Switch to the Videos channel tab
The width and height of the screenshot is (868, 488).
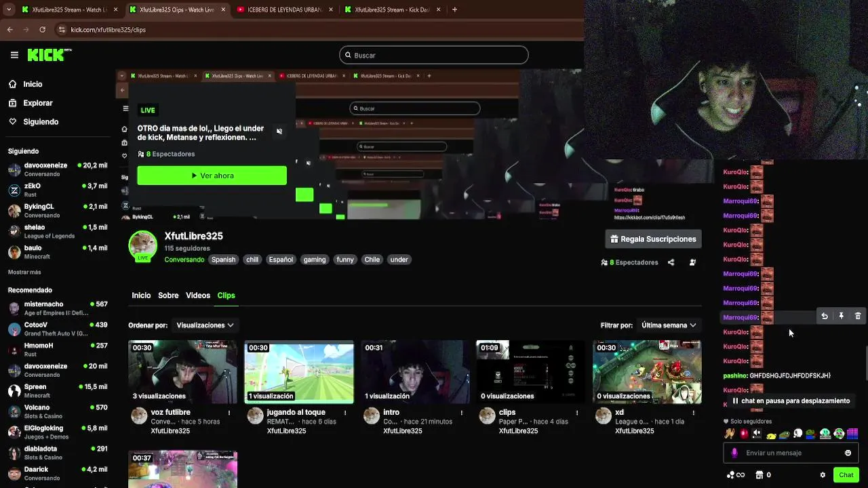click(x=198, y=296)
